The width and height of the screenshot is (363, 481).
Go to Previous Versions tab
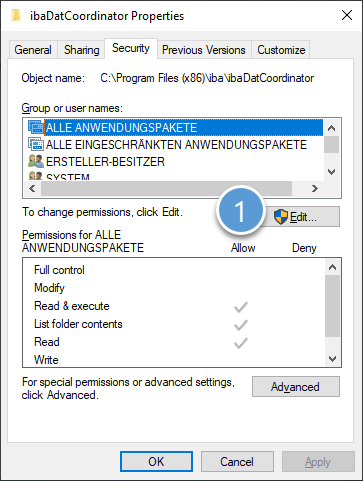pyautogui.click(x=204, y=50)
